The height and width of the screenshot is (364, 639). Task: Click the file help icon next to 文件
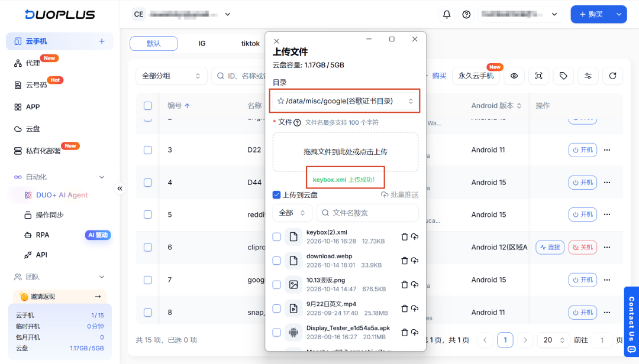click(x=298, y=122)
